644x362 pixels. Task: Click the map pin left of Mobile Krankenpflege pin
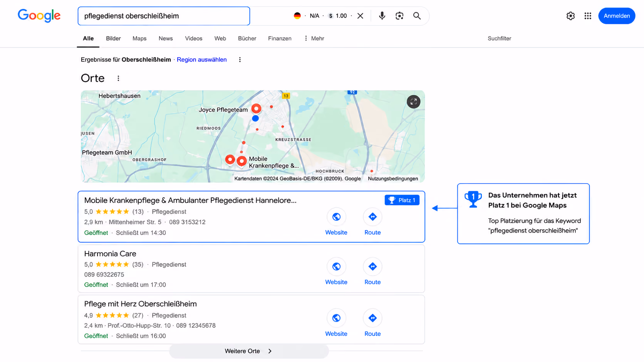(x=230, y=159)
